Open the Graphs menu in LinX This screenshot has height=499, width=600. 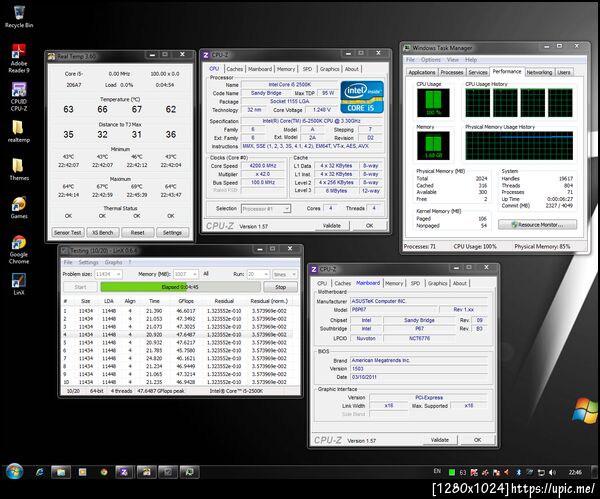click(x=113, y=263)
